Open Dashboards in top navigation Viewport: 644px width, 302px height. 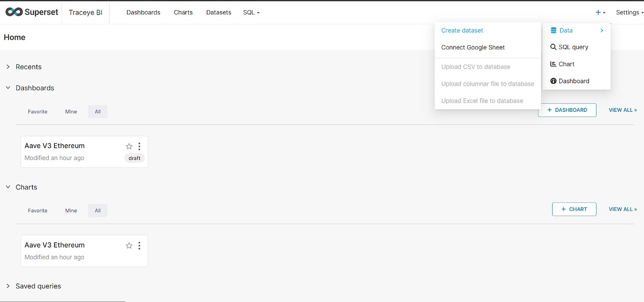143,12
